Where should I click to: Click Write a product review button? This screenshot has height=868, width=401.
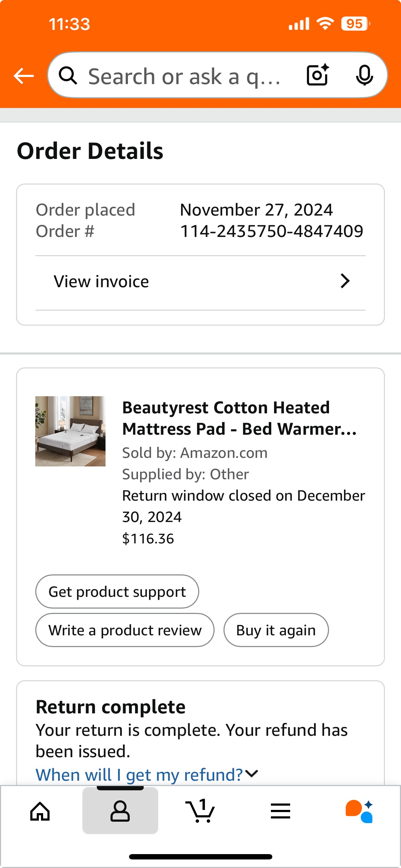point(125,630)
